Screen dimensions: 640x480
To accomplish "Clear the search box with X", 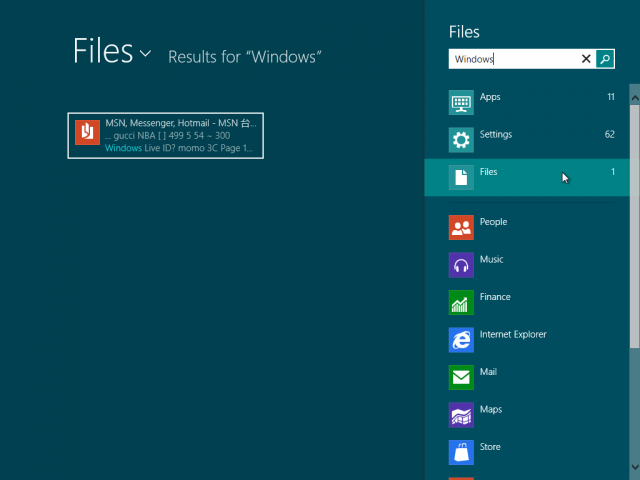I will point(586,59).
